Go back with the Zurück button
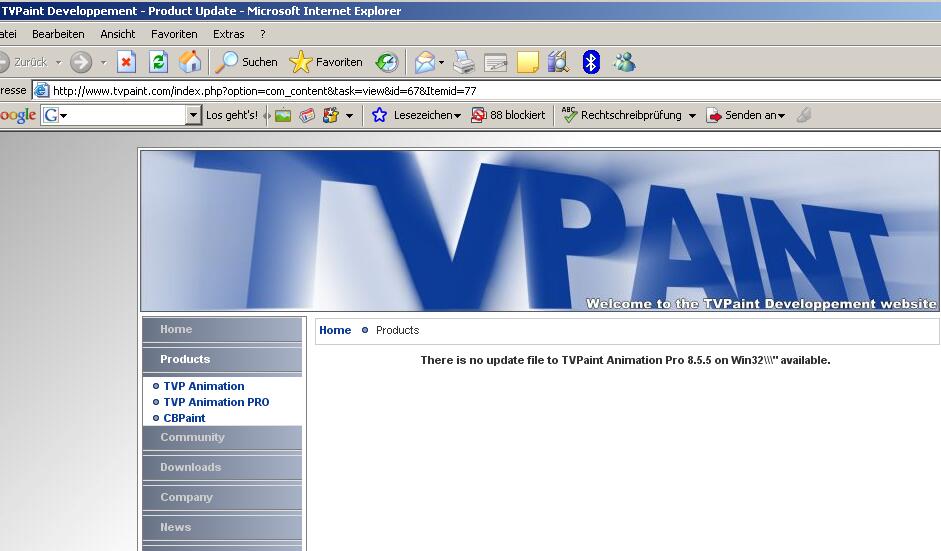Screen dimensions: 941x551 click(x=24, y=62)
